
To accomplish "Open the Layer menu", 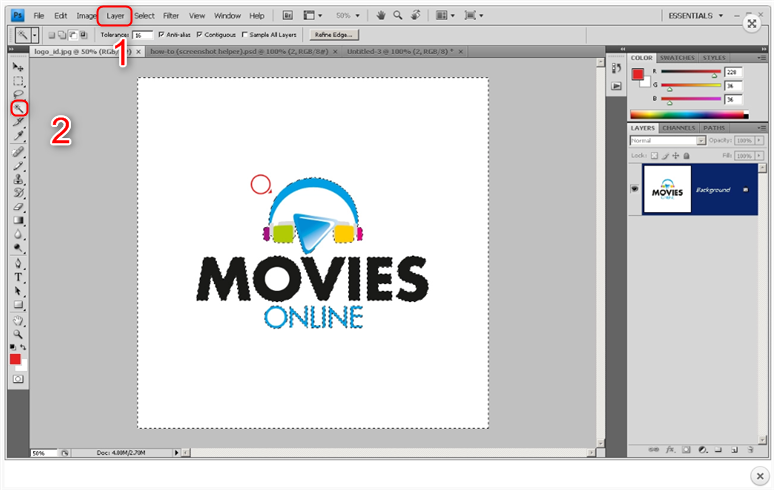I will click(115, 16).
